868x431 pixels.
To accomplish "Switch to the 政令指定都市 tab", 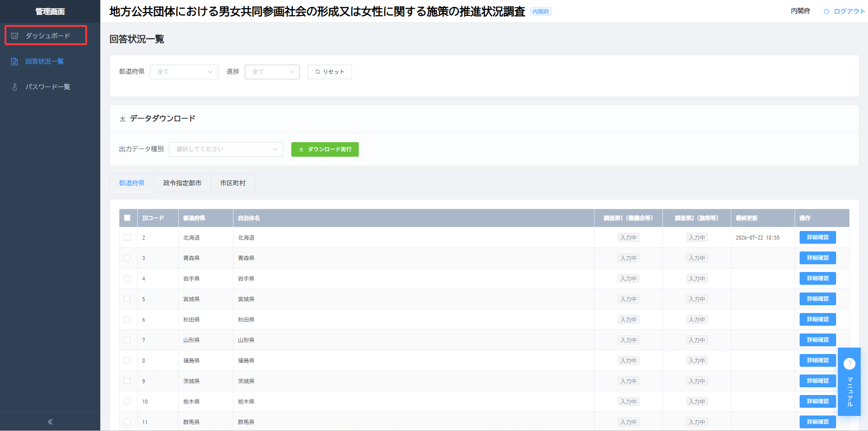I will pyautogui.click(x=182, y=183).
